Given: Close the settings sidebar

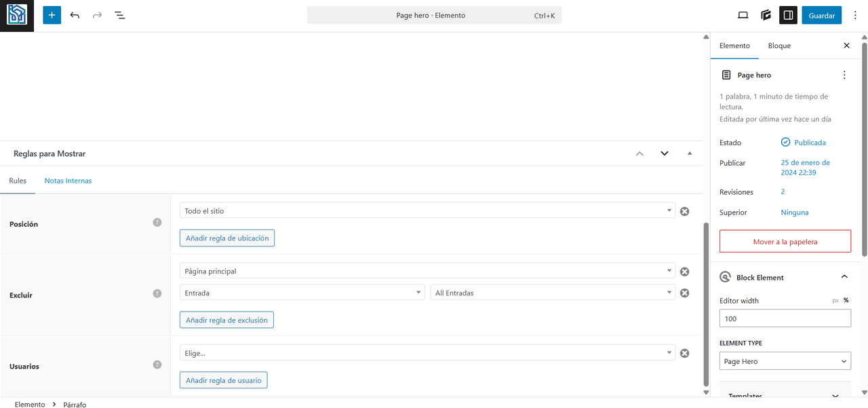Looking at the screenshot, I should pyautogui.click(x=846, y=45).
